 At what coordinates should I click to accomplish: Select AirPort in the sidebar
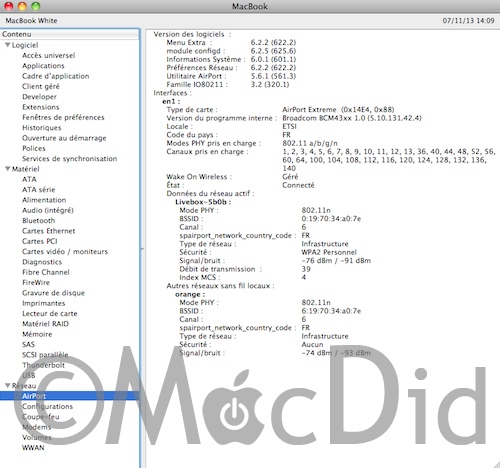coord(70,396)
